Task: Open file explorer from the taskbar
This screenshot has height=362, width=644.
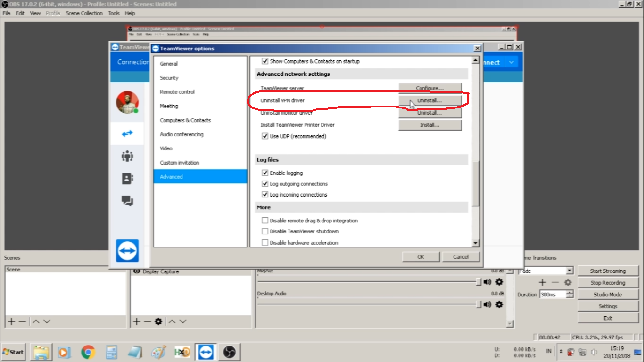Action: click(x=41, y=352)
